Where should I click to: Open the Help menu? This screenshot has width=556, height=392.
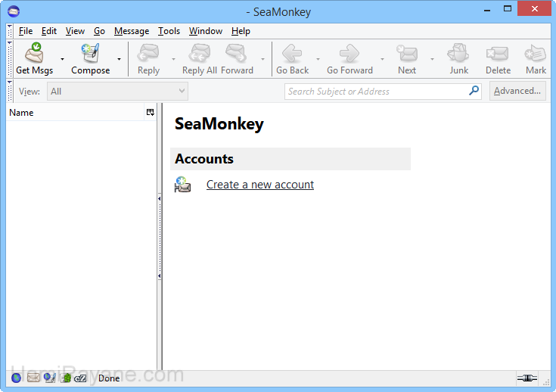coord(241,31)
